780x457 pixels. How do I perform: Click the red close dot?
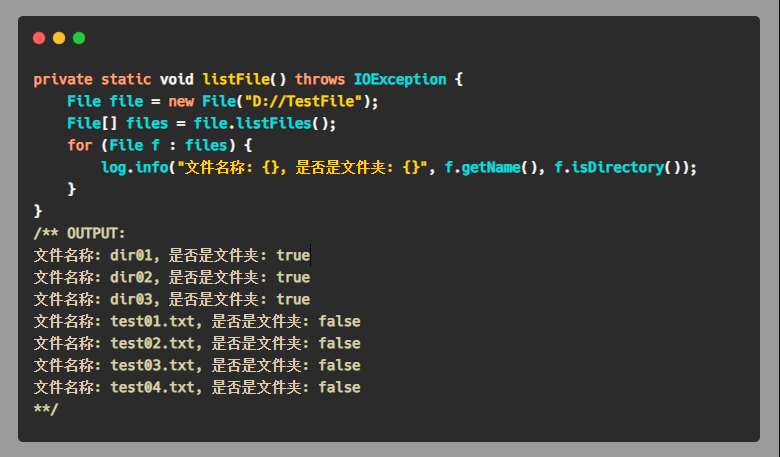(x=39, y=38)
